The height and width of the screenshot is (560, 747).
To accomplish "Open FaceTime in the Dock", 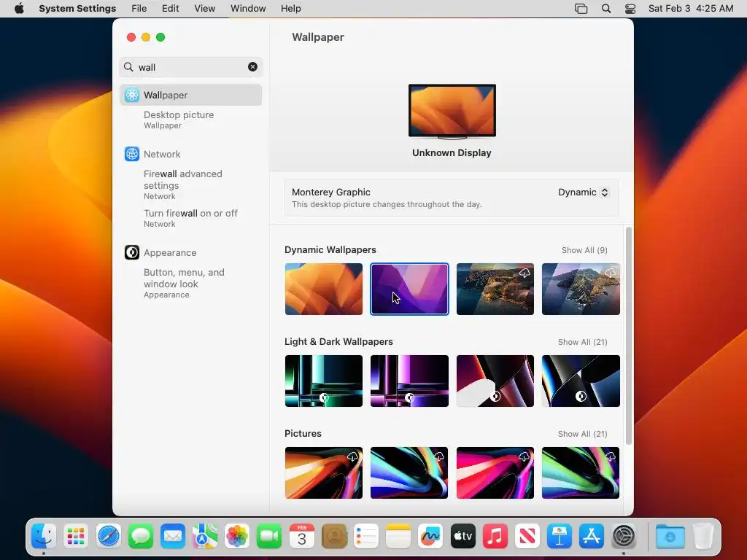I will click(x=269, y=536).
